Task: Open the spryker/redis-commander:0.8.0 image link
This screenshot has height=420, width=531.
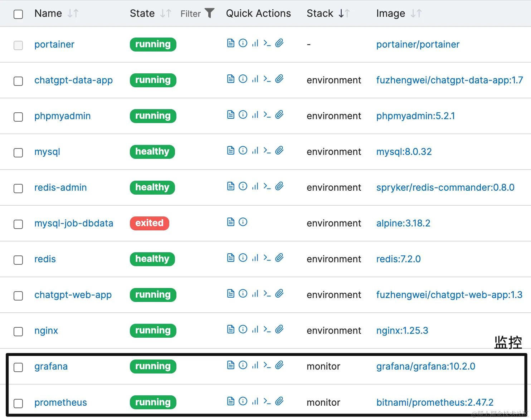Action: (445, 187)
